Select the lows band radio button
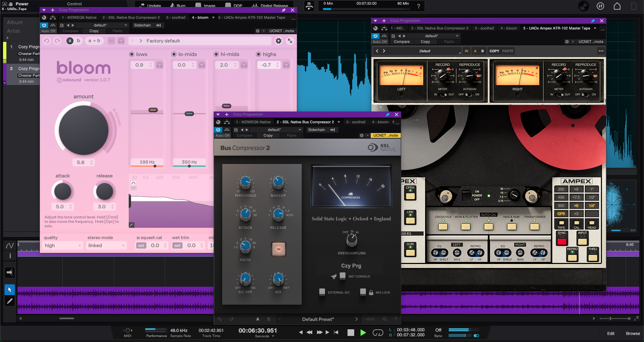This screenshot has height=342, width=644. pos(132,54)
